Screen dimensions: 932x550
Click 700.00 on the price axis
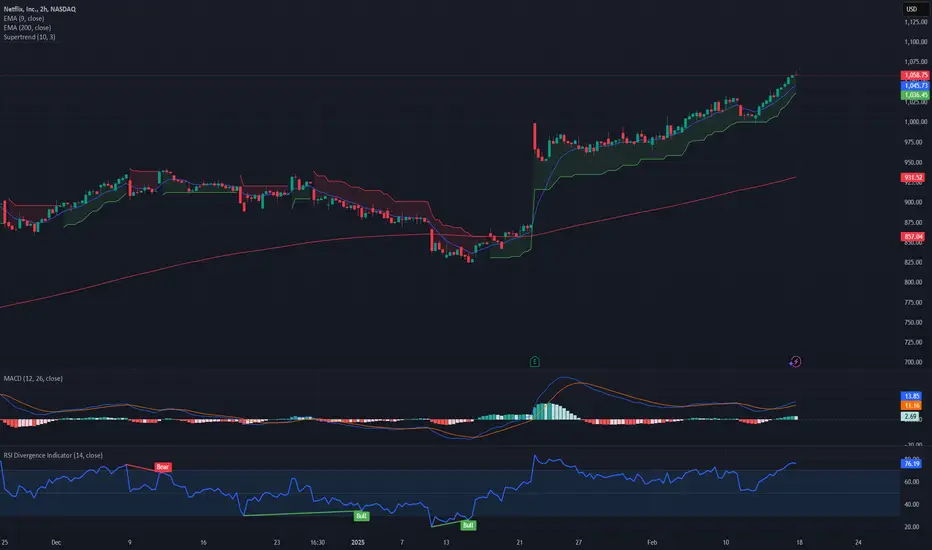[x=914, y=362]
